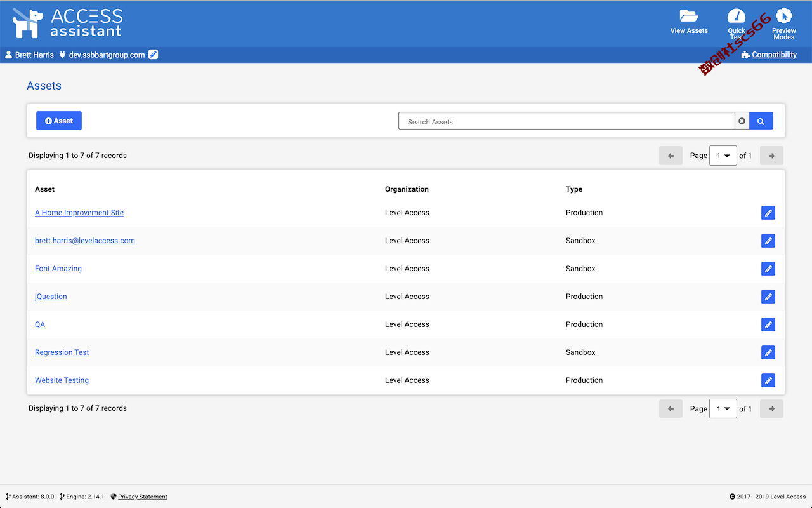Edit the dev.ssbbartgroup.com connection pencil icon
The height and width of the screenshot is (508, 812).
coord(154,55)
